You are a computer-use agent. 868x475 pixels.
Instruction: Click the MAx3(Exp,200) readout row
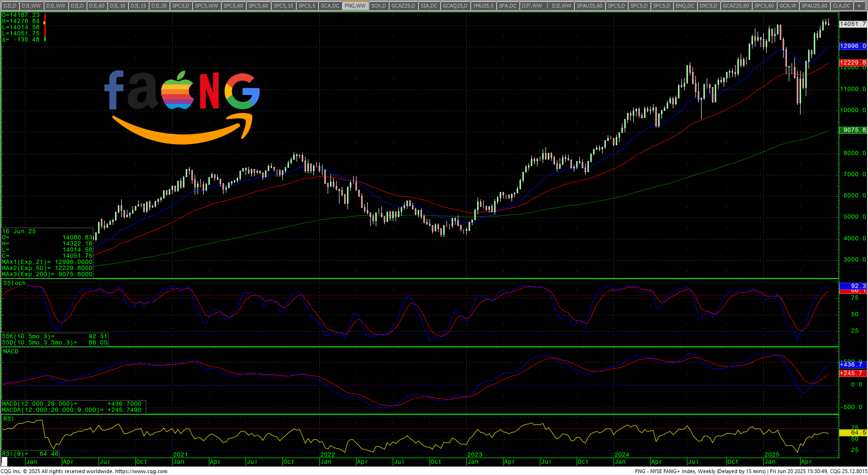click(x=47, y=274)
